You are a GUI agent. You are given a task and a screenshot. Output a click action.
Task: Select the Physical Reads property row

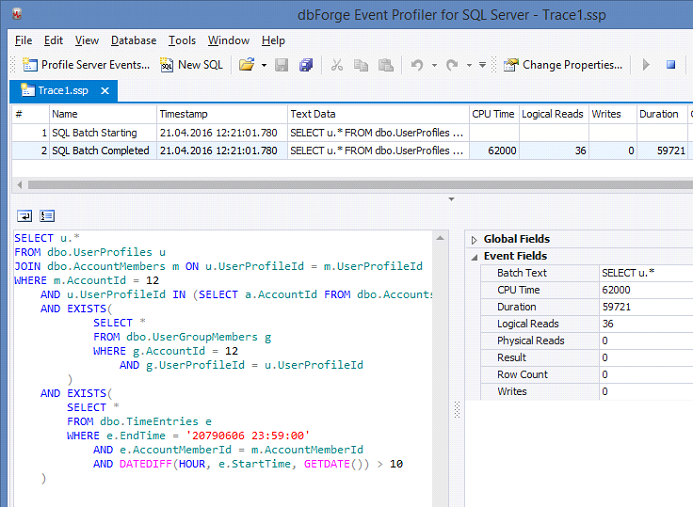pos(587,340)
